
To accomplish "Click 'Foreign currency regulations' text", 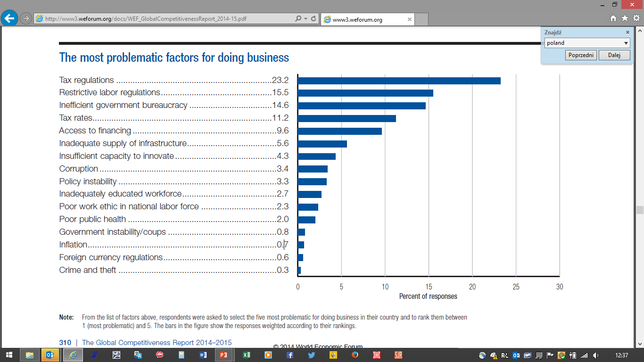I will coord(111,257).
